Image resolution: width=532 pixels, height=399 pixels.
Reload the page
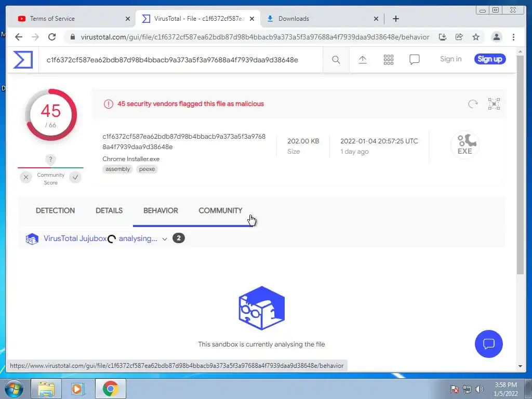click(52, 37)
